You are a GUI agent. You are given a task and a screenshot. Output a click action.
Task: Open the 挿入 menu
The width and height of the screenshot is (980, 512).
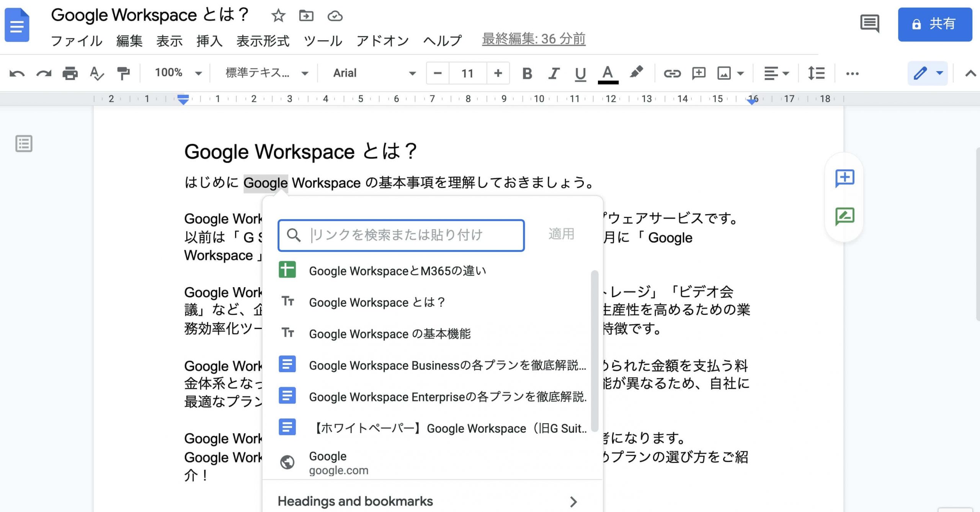point(209,41)
